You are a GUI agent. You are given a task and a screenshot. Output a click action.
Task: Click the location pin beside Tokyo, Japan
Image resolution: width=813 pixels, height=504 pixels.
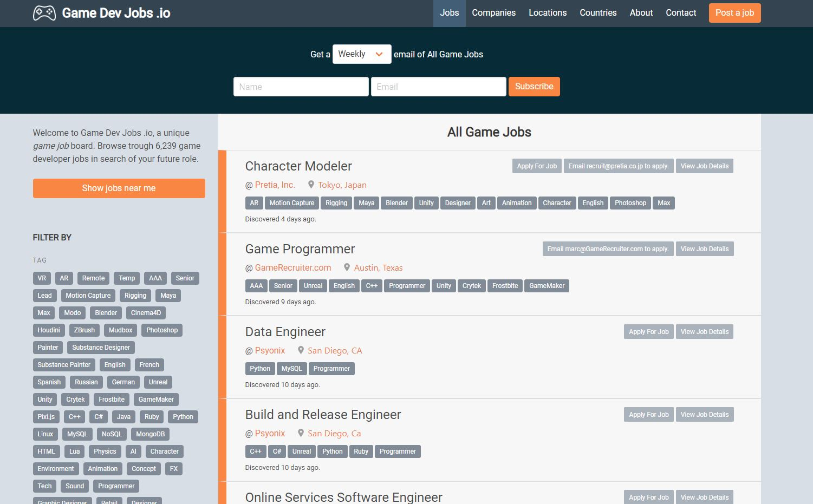[x=311, y=185]
